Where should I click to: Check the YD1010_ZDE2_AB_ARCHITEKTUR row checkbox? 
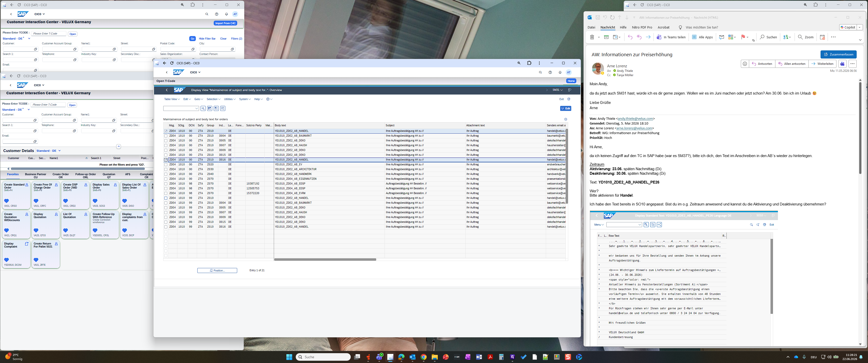[x=166, y=169]
